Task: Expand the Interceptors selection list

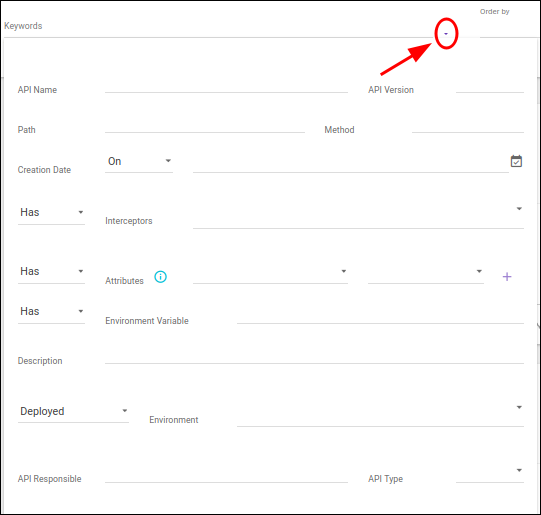Action: coord(358,217)
